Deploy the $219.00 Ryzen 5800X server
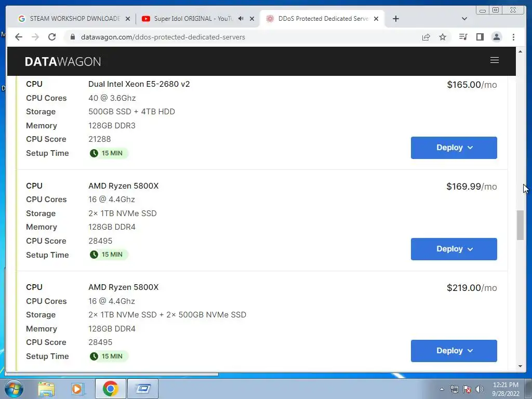 (x=454, y=351)
